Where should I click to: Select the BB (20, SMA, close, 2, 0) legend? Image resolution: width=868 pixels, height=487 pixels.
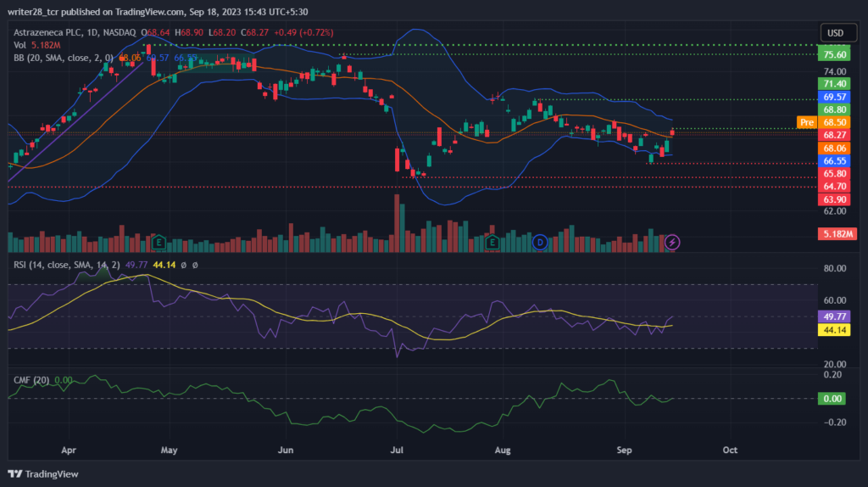click(63, 58)
